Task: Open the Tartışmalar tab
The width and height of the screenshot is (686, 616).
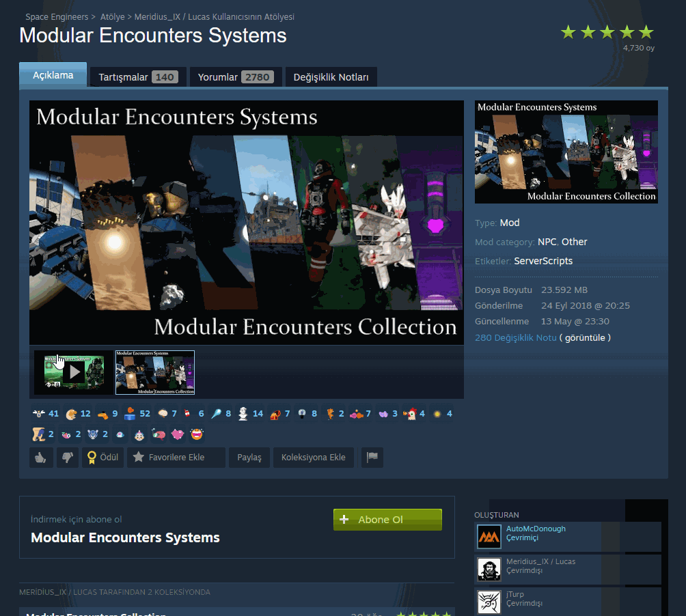Action: click(x=138, y=77)
